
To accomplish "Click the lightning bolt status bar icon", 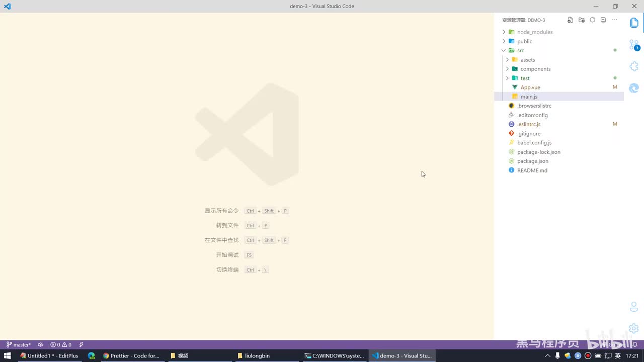I will pyautogui.click(x=81, y=345).
